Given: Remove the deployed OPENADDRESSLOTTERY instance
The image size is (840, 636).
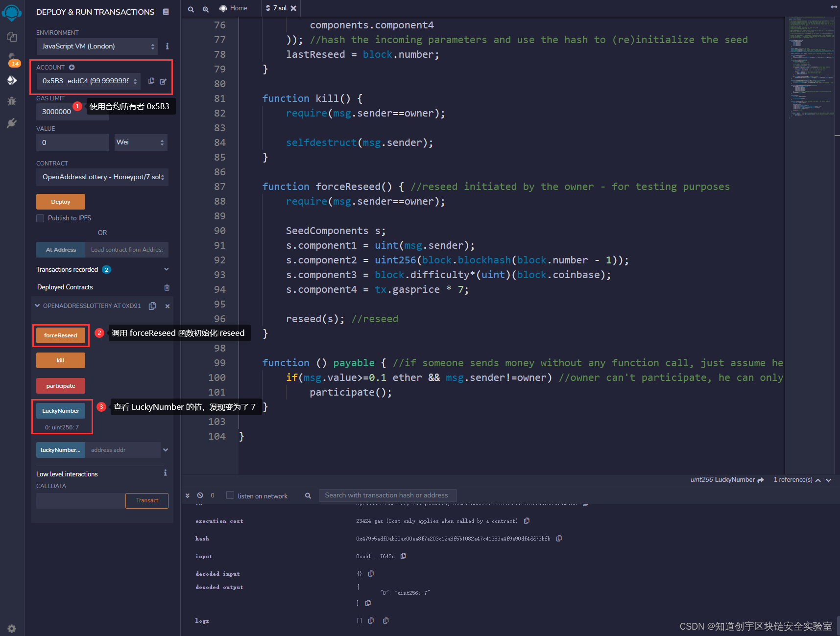Looking at the screenshot, I should coord(168,306).
